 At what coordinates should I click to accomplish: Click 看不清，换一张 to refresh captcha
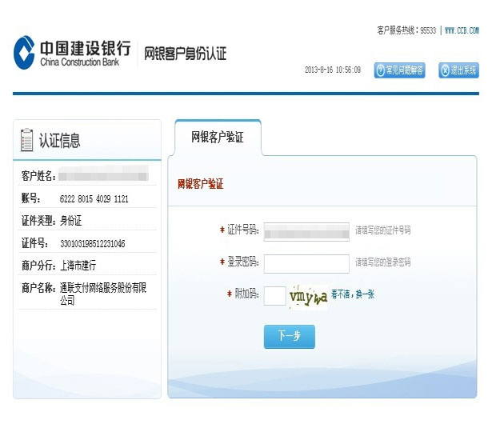pyautogui.click(x=353, y=294)
